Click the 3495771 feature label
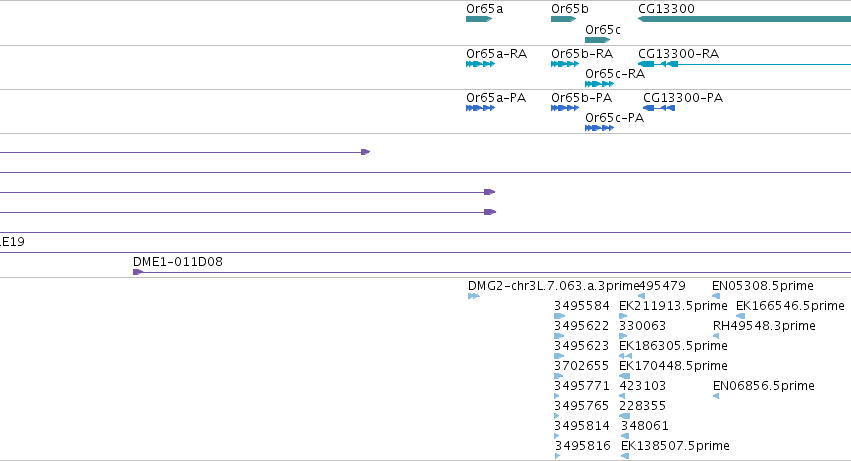This screenshot has height=461, width=851. pos(582,386)
